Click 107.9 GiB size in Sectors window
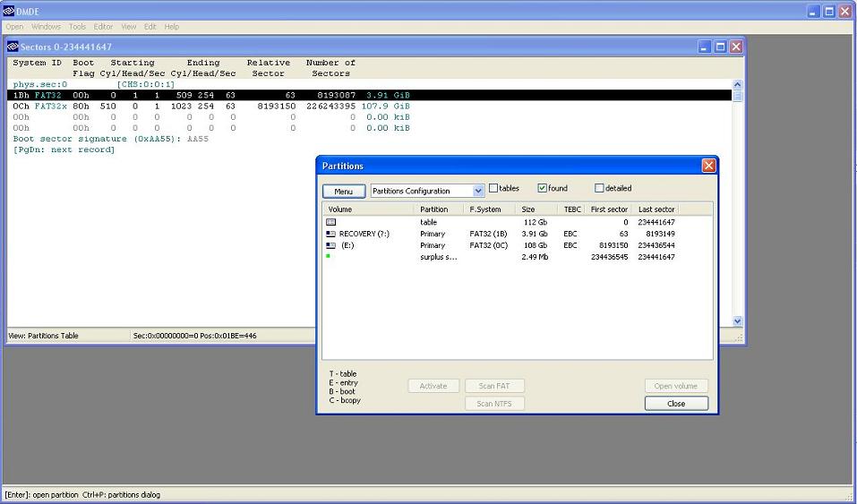This screenshot has width=857, height=504. coord(385,106)
